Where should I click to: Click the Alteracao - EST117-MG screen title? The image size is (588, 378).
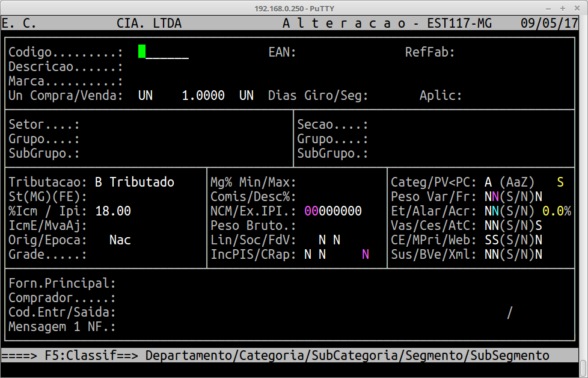(387, 23)
